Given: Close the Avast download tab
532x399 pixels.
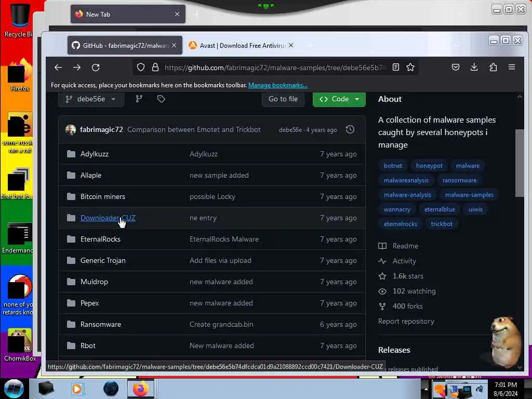Looking at the screenshot, I should (x=291, y=45).
